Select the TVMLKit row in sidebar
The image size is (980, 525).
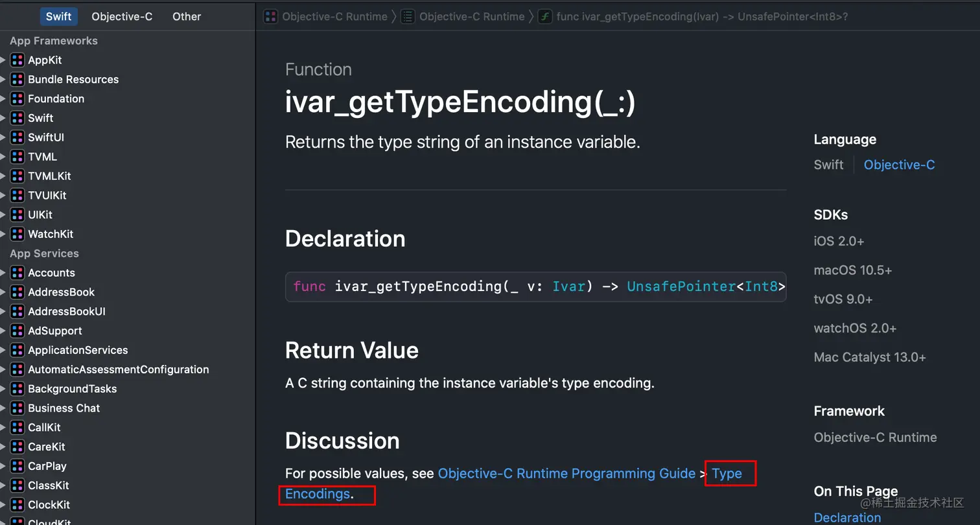pos(128,176)
